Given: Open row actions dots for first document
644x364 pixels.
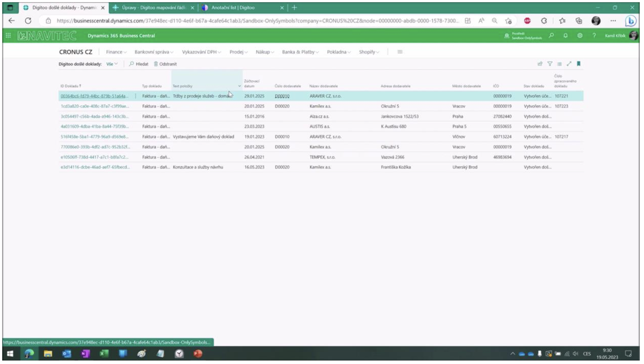Looking at the screenshot, I should point(136,96).
